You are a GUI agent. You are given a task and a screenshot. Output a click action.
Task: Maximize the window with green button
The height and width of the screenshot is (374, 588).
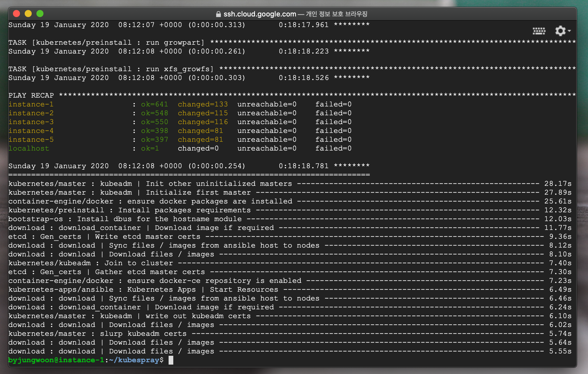pyautogui.click(x=40, y=14)
